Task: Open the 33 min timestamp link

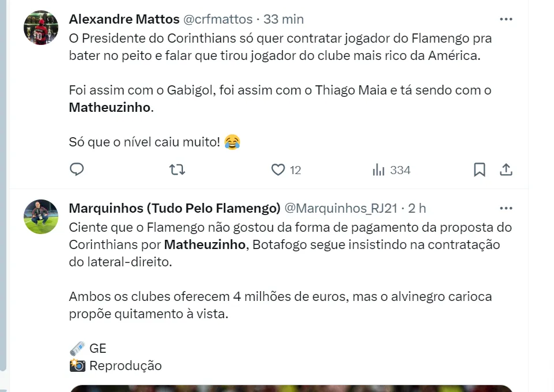Action: click(283, 19)
